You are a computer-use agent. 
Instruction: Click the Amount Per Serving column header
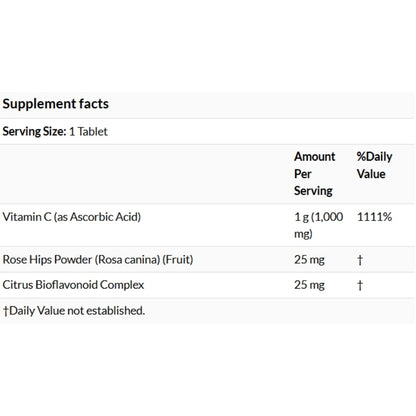(315, 174)
